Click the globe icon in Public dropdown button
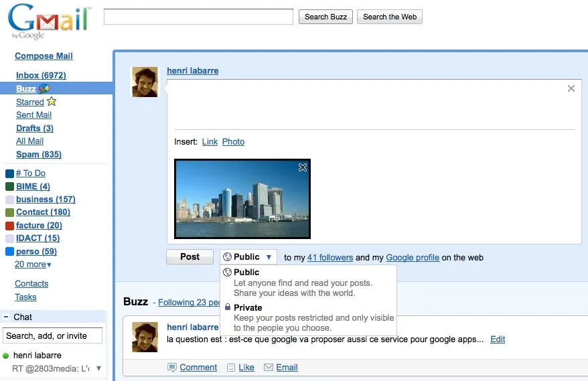This screenshot has width=588, height=381. 227,257
